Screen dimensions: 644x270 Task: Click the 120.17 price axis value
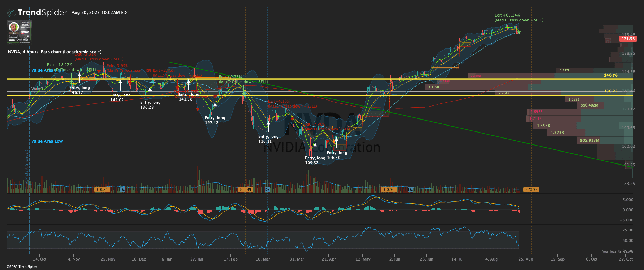point(628,109)
